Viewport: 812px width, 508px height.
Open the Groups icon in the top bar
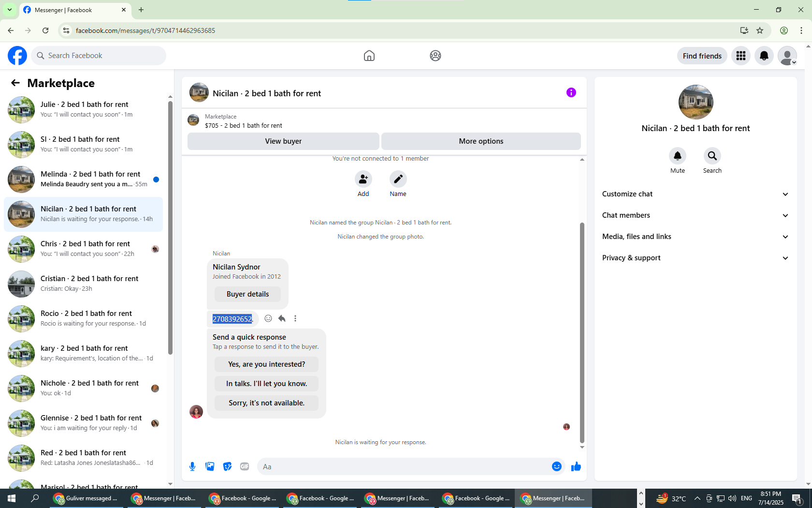tap(435, 56)
